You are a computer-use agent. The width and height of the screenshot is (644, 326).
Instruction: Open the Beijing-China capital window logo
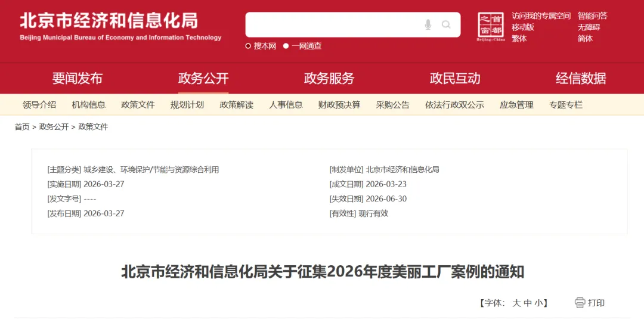pyautogui.click(x=491, y=27)
